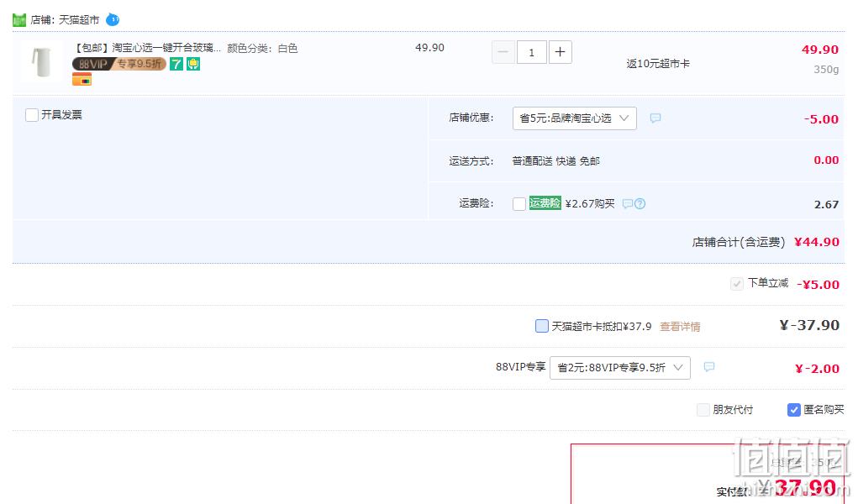Toggle the 下单立减 checkbox

coord(736,283)
